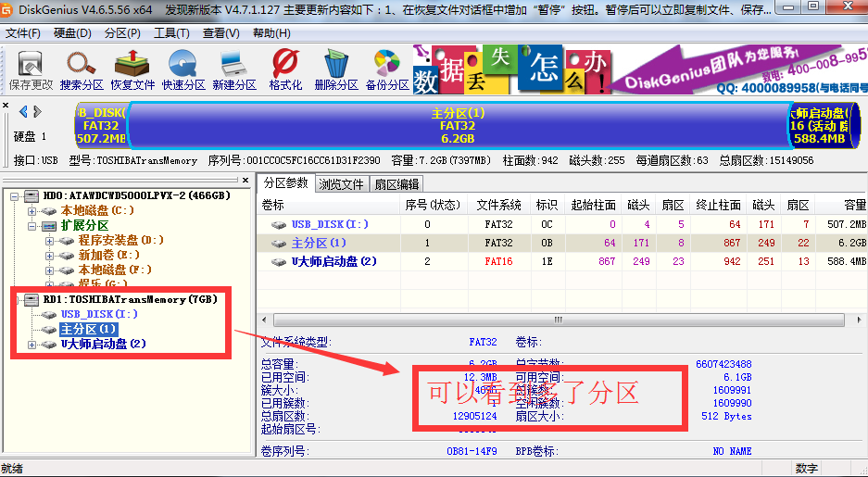Image resolution: width=868 pixels, height=477 pixels.
Task: Select USB_DISK (I:) in the tree
Action: coord(99,314)
